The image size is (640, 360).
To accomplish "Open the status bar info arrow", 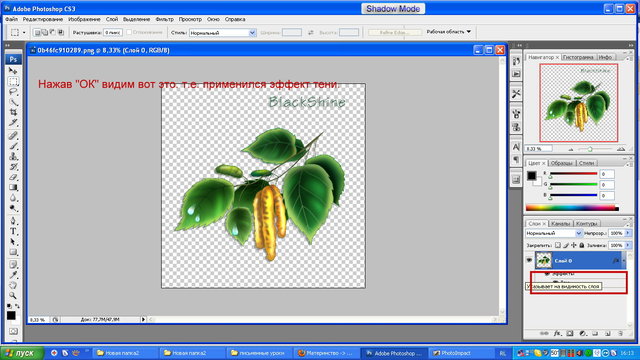I will pos(143,319).
